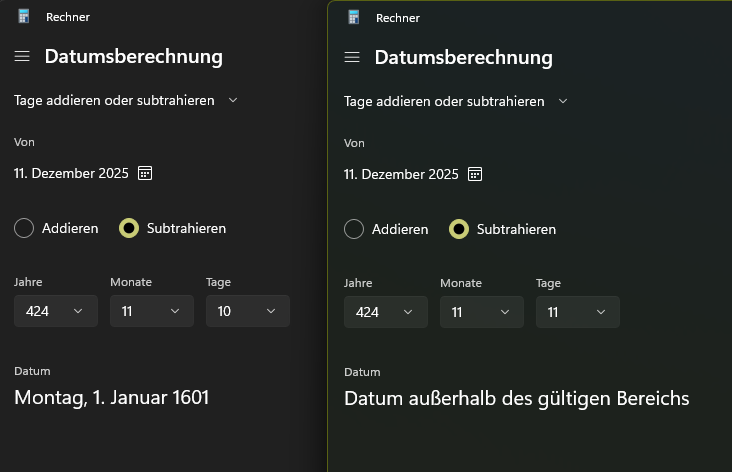Open the Jahre dropdown in right window

coord(386,312)
